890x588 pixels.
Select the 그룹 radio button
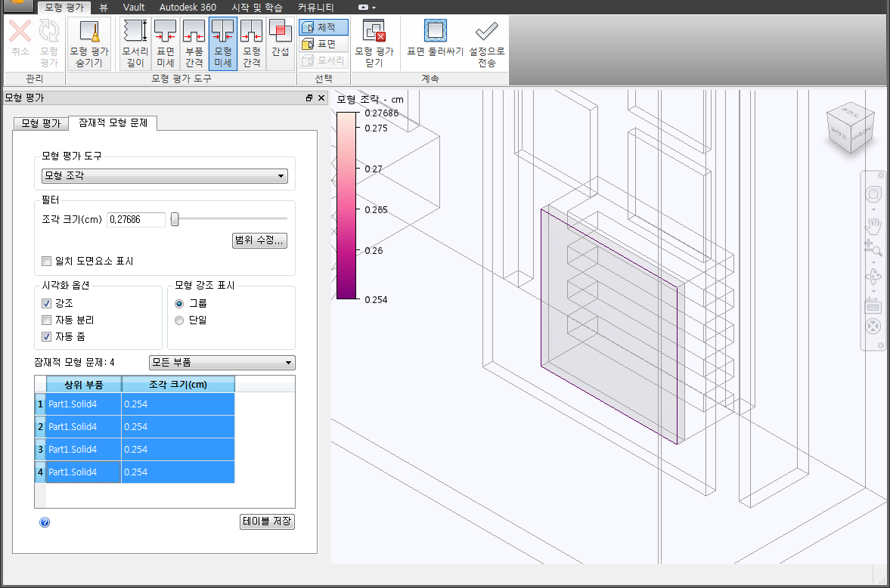coord(179,304)
